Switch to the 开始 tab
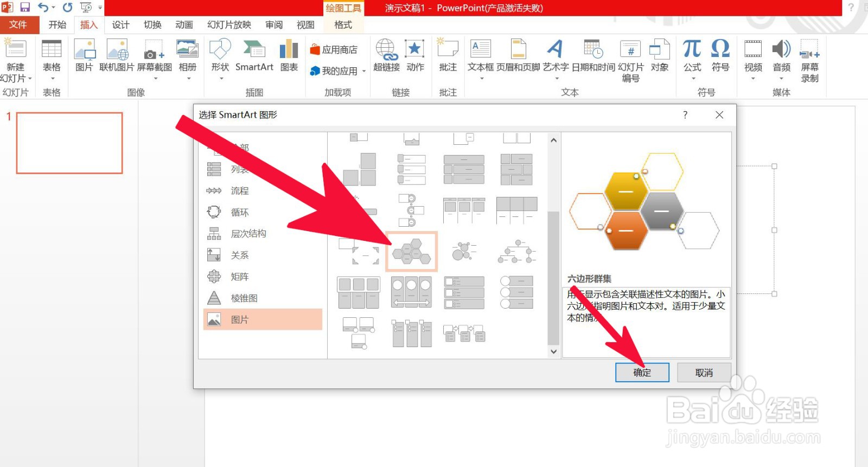 pos(57,25)
